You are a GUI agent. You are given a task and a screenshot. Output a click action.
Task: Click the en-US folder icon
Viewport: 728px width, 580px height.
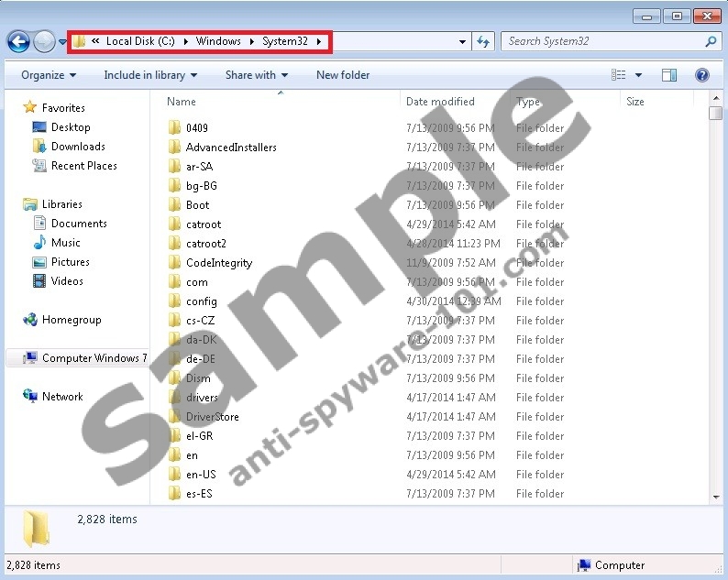174,475
